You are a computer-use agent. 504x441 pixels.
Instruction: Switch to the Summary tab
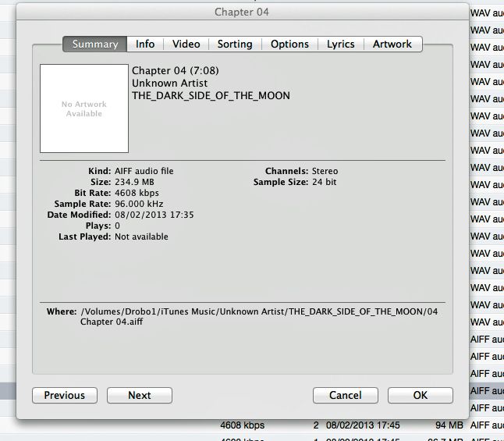point(95,44)
